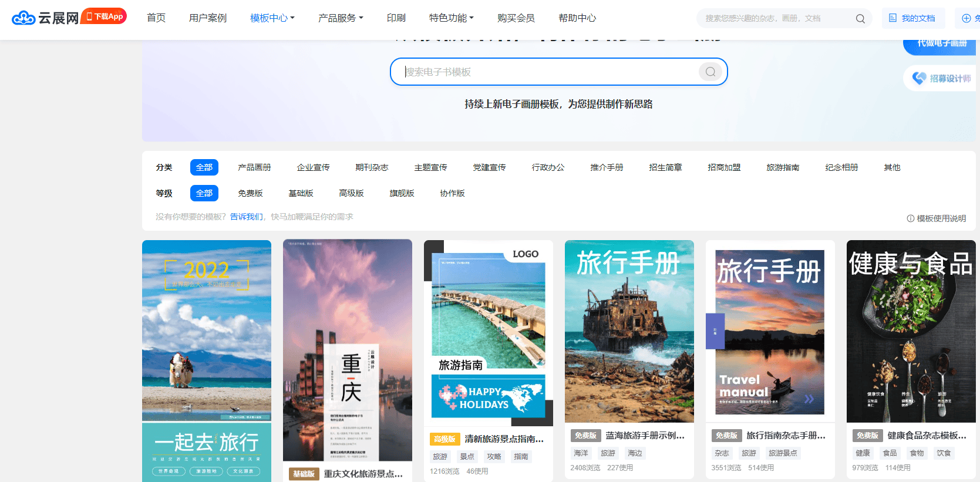Open the 帮助中心 menu item
Viewport: 980px width, 482px height.
click(x=577, y=18)
